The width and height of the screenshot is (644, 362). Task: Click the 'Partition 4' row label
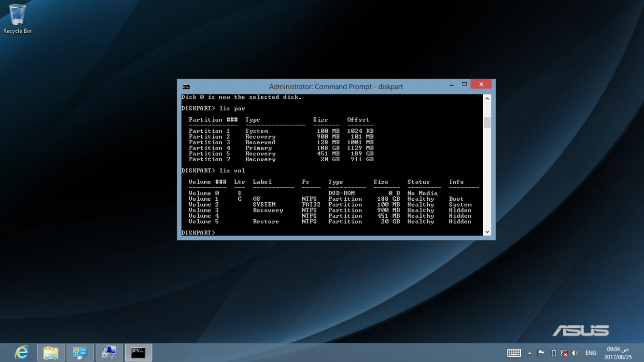point(210,148)
